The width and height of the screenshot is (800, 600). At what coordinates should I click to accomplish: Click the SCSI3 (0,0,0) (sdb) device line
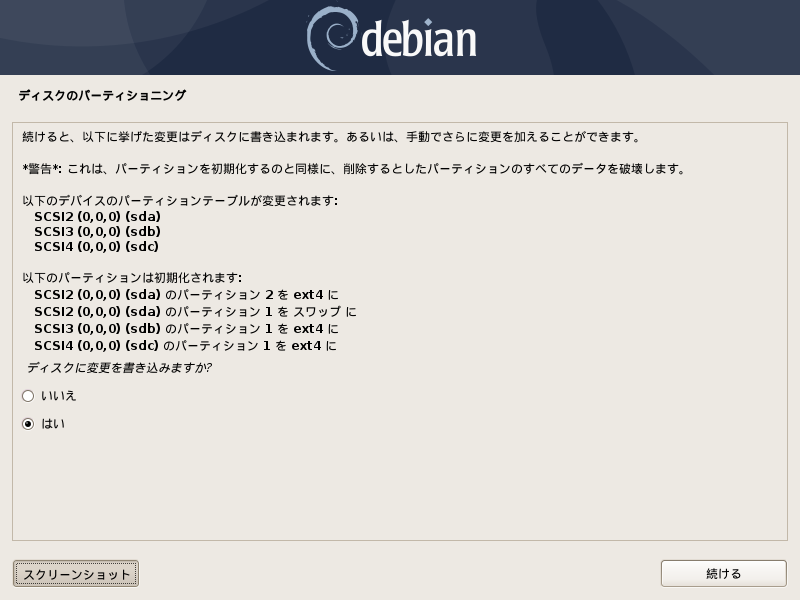[x=97, y=232]
